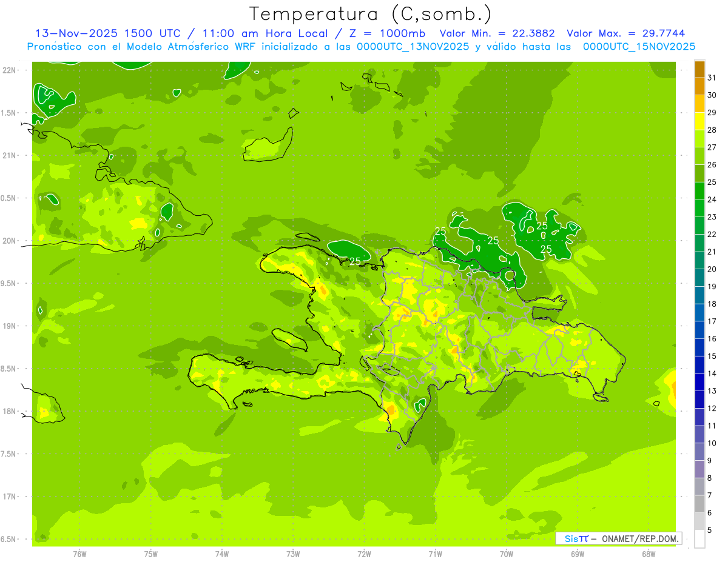Click the "0000UTC_15NOV2025" valid-until time

(x=639, y=47)
